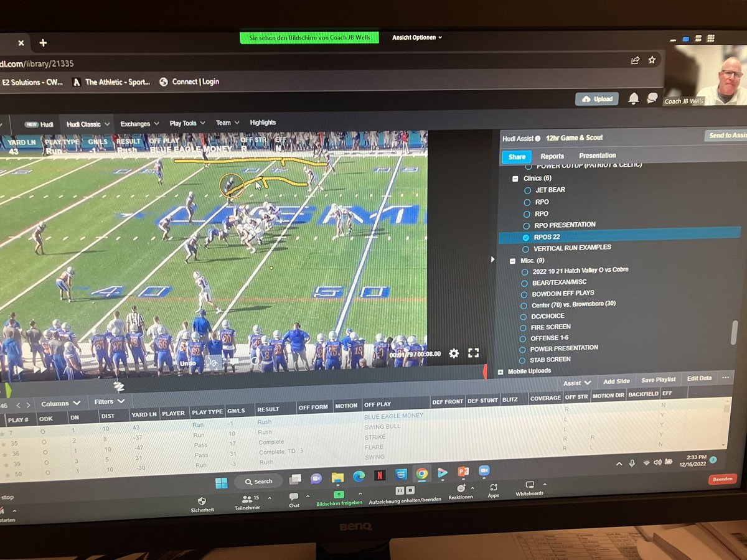Open the Highlights menu item
This screenshot has height=560, width=747.
pyautogui.click(x=263, y=123)
